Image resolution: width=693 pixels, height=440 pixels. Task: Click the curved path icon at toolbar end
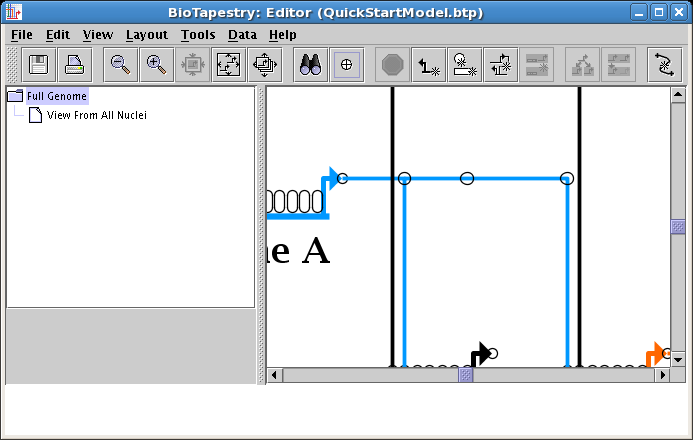tap(664, 65)
